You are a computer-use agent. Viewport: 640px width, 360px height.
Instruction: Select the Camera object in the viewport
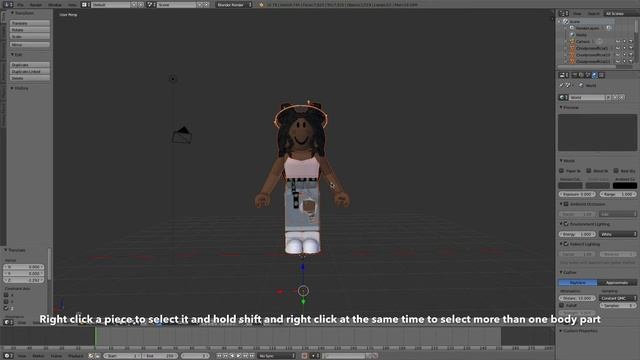(x=182, y=135)
